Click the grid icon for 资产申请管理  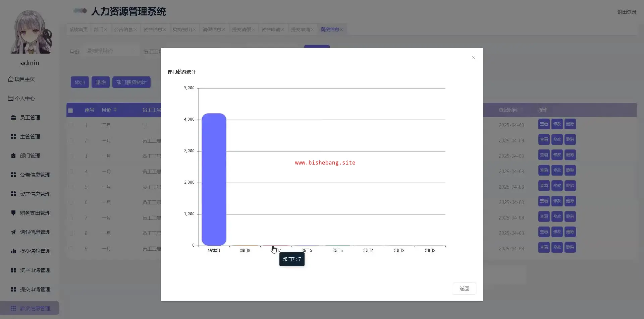13,270
